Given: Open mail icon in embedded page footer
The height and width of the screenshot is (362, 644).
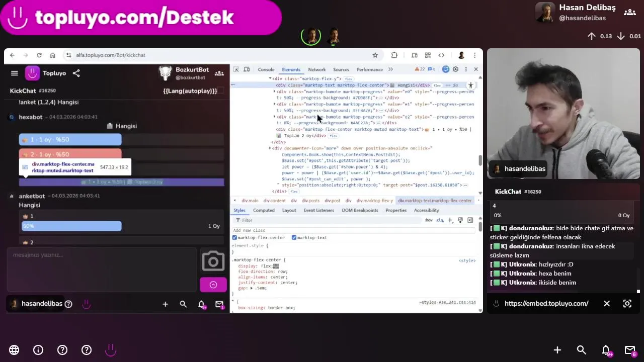Looking at the screenshot, I should (x=219, y=304).
